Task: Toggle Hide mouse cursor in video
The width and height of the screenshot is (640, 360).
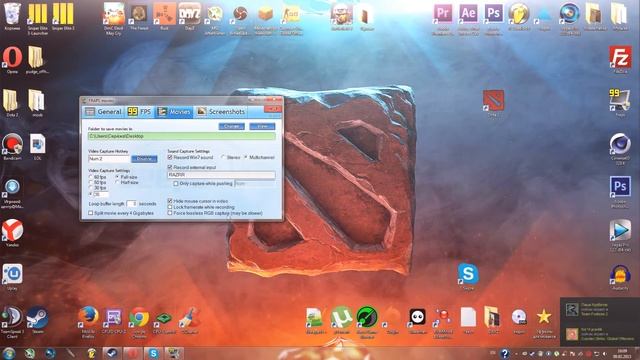Action: [x=170, y=201]
